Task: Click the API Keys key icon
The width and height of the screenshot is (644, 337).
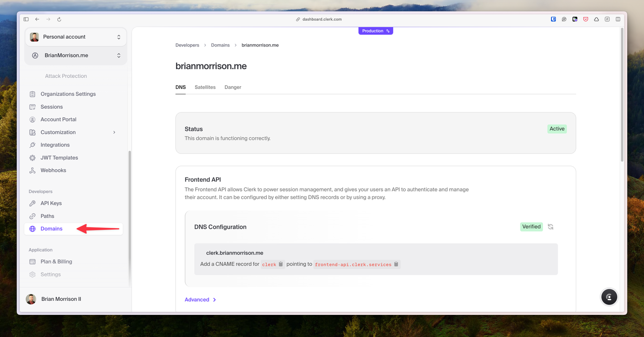Action: click(x=32, y=203)
